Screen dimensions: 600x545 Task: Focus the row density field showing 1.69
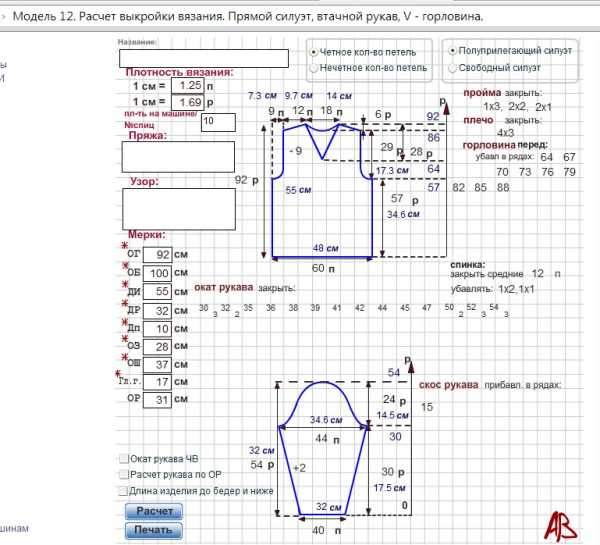186,102
